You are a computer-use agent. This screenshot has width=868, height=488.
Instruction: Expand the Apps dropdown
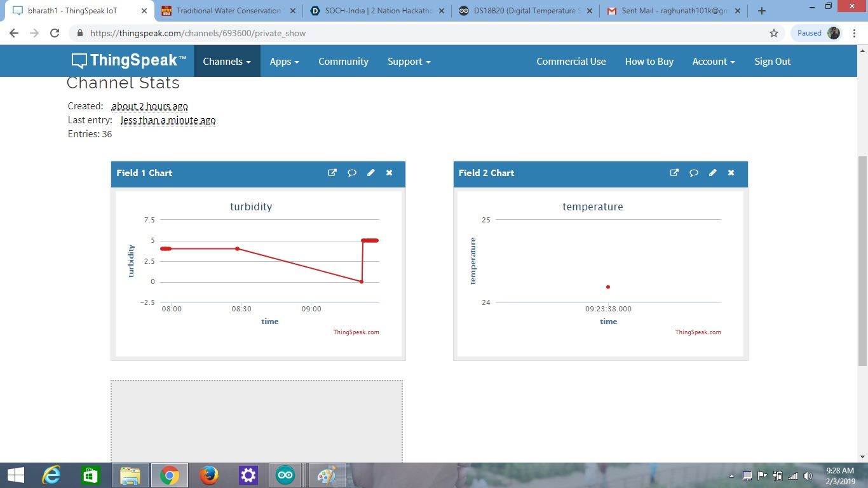[284, 62]
